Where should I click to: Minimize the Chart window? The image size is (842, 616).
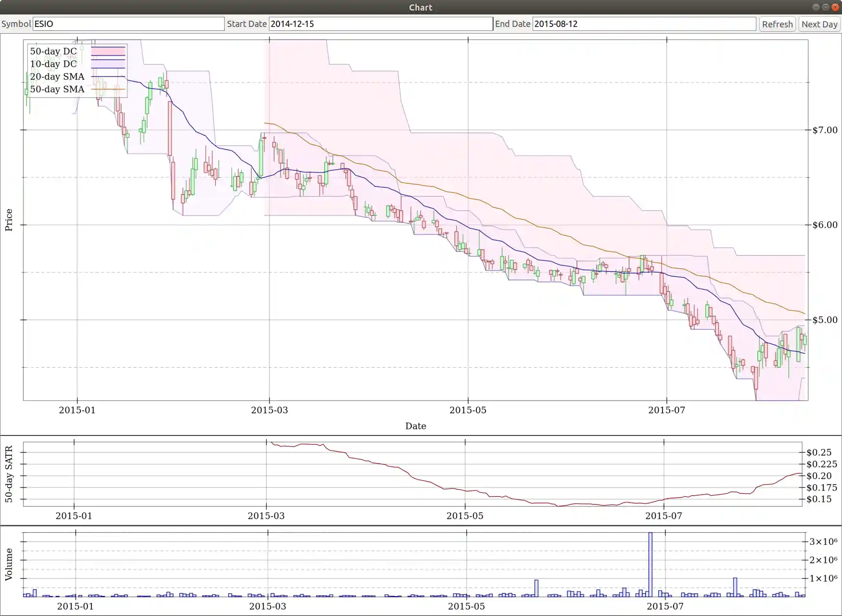(816, 7)
